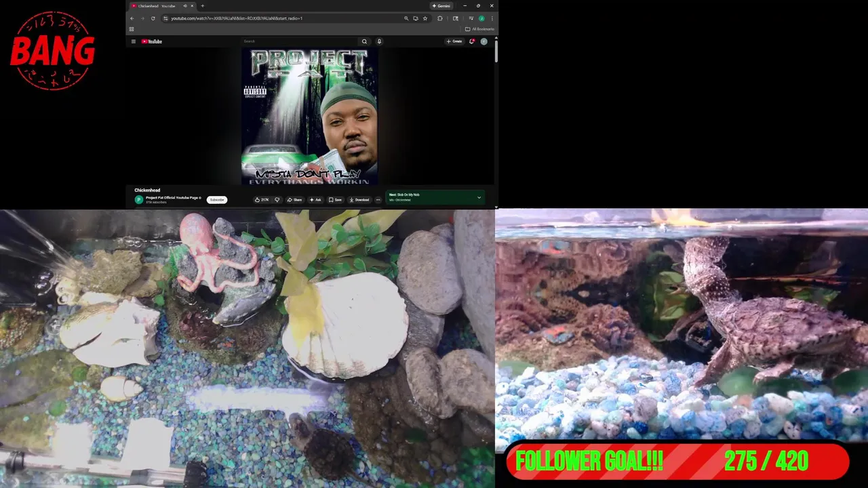The width and height of the screenshot is (868, 488).
Task: Open All Bookmarks folder
Action: click(x=479, y=29)
